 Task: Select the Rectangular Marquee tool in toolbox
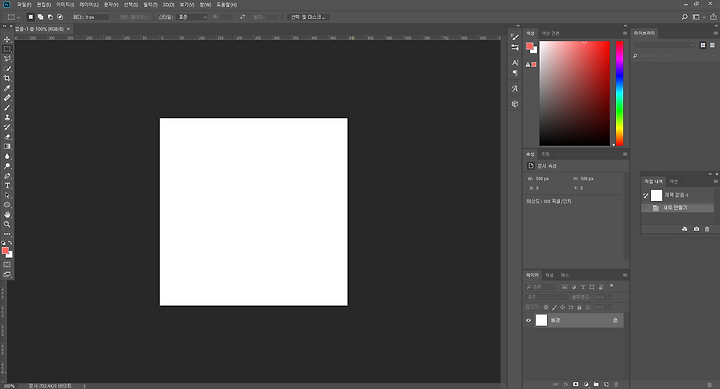coord(7,49)
